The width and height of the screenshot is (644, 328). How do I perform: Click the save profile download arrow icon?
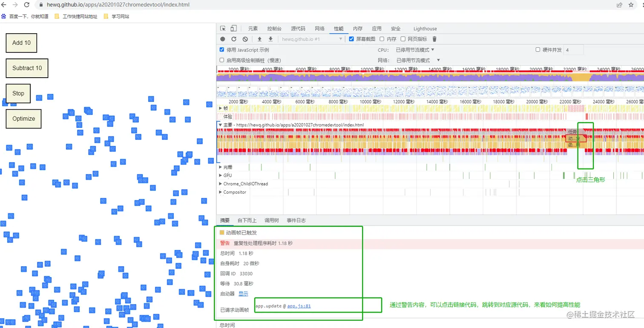pyautogui.click(x=270, y=39)
